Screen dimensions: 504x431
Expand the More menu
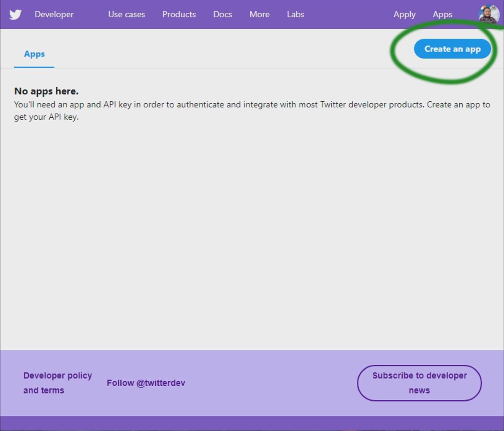click(x=260, y=14)
